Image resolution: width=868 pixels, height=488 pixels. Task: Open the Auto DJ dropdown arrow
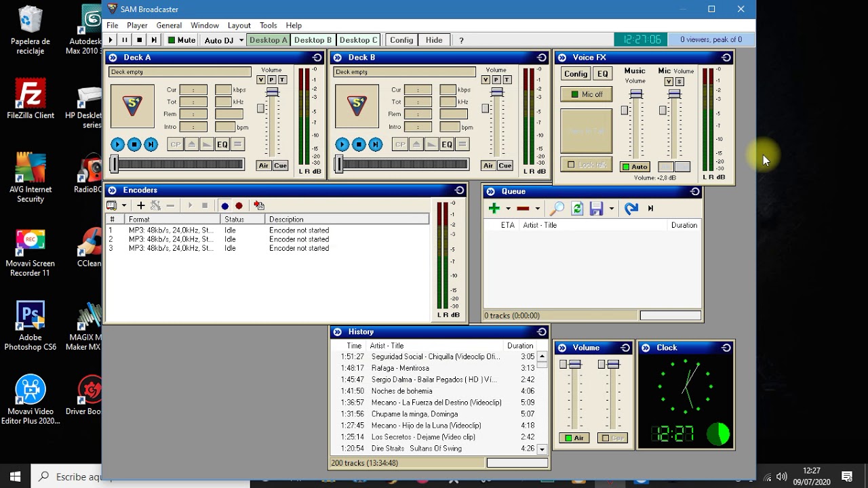click(241, 41)
